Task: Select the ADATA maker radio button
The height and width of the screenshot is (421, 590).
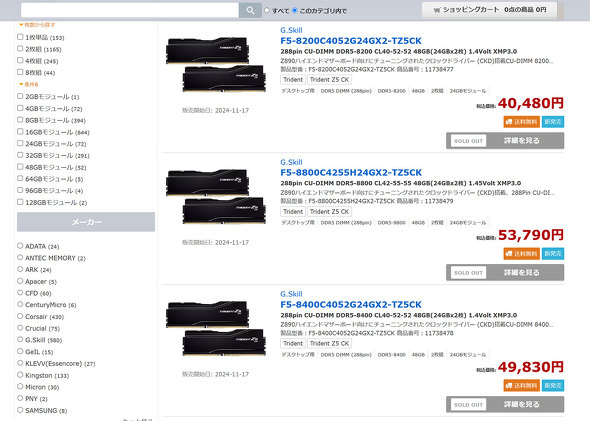Action: [x=20, y=246]
